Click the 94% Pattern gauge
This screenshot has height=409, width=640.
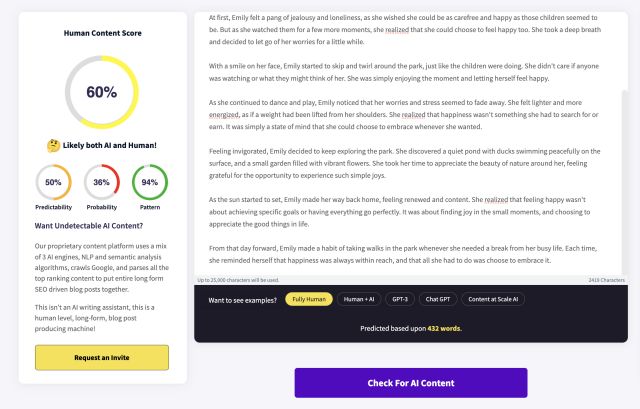click(x=150, y=182)
